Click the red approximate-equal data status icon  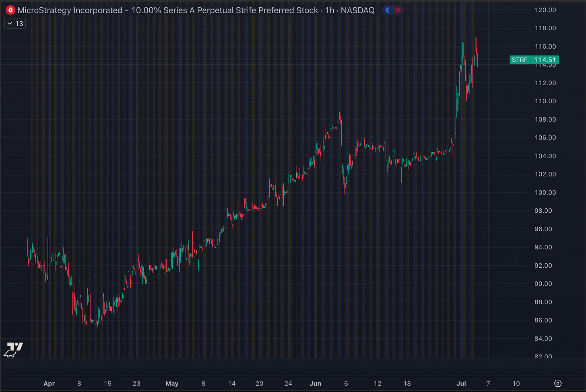point(398,10)
